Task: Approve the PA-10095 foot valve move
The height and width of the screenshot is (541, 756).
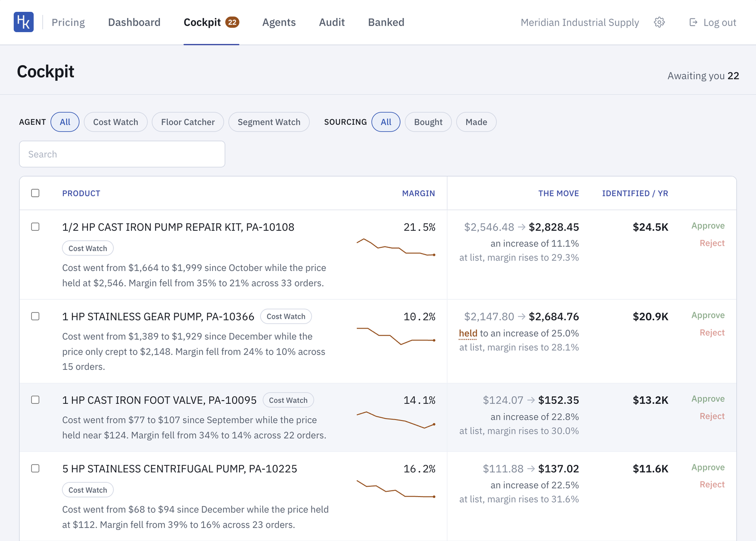Action: click(x=708, y=399)
